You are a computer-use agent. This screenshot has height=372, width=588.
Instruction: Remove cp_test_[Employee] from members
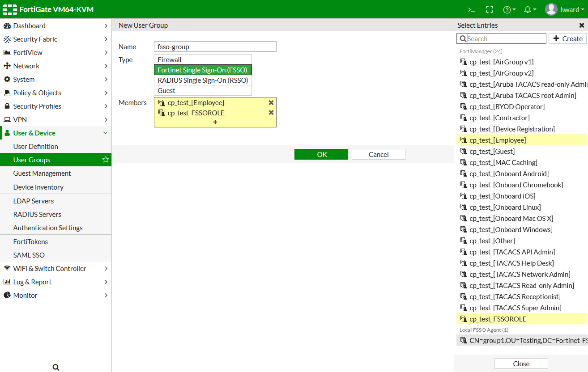pyautogui.click(x=271, y=103)
